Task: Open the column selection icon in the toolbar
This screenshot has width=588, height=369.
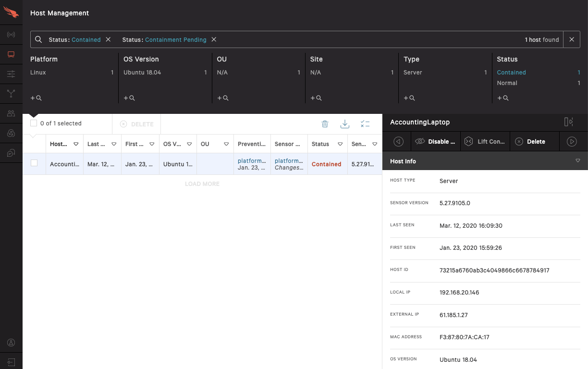Action: coord(365,124)
